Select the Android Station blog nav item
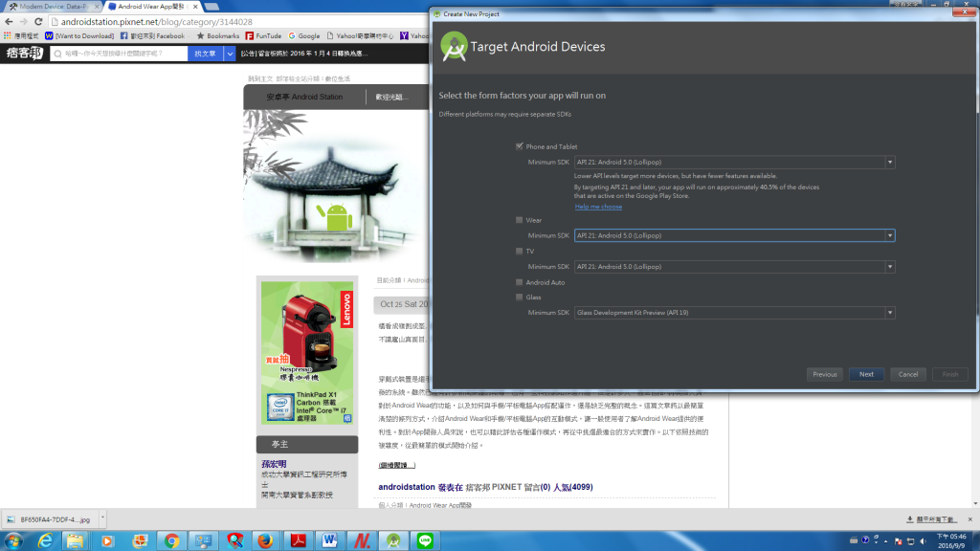Viewport: 980px width, 551px height. 304,97
